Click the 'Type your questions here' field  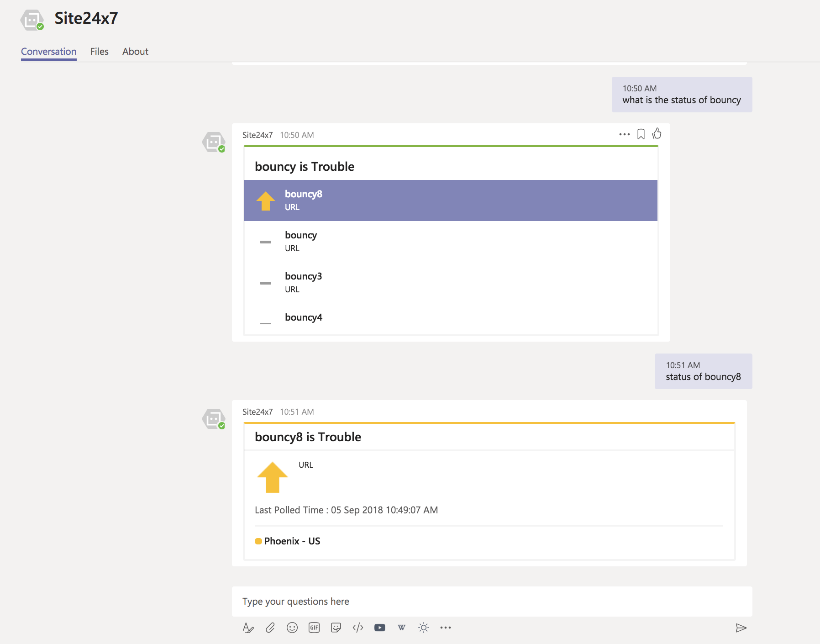point(491,602)
